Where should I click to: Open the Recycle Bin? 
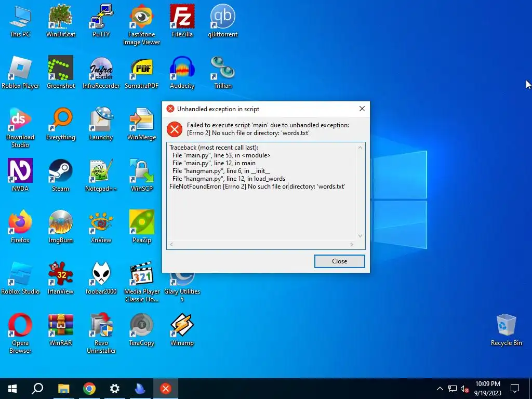[x=506, y=330]
